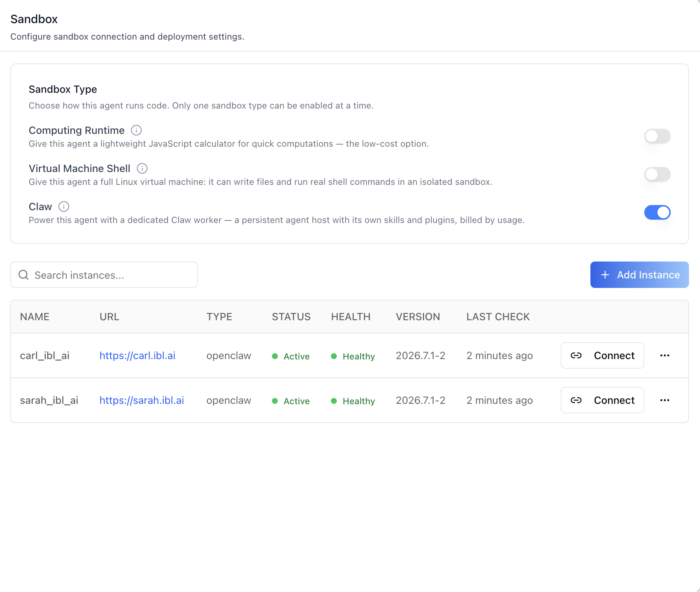The image size is (700, 592).
Task: Click the VERSION column header
Action: pyautogui.click(x=418, y=317)
